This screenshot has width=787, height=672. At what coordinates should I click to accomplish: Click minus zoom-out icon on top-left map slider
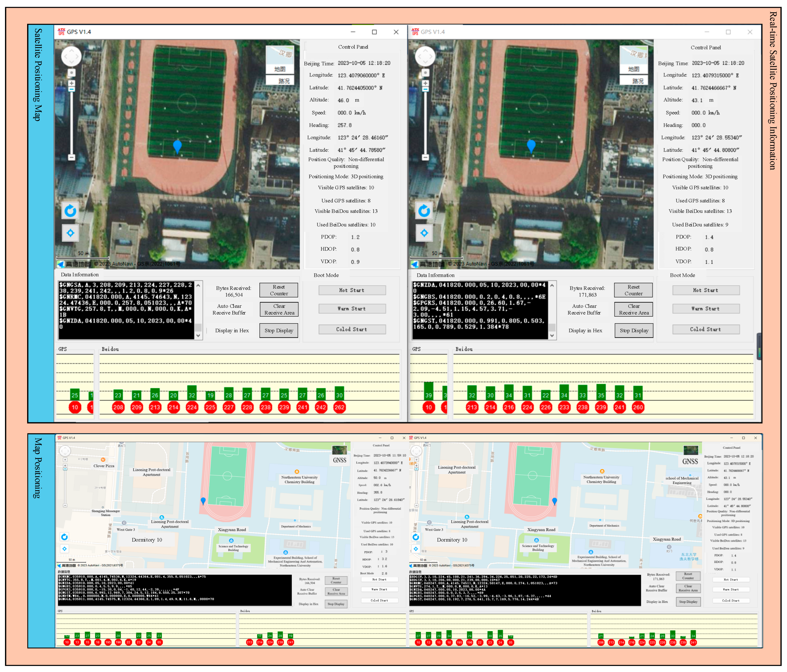coord(71,157)
